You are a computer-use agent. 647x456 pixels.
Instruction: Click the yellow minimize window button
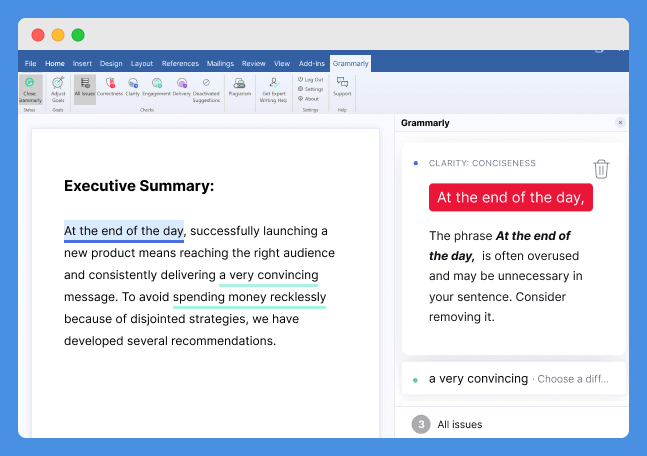[x=58, y=35]
